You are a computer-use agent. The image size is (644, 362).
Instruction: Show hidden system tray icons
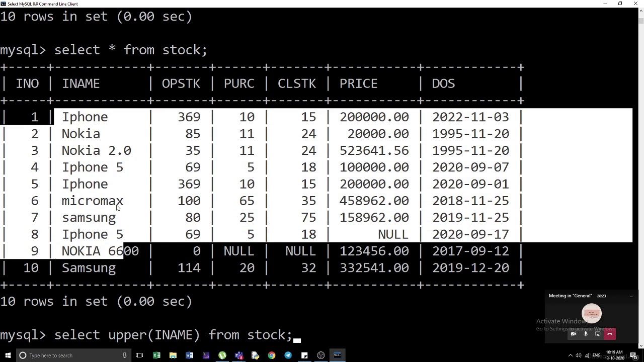(571, 355)
